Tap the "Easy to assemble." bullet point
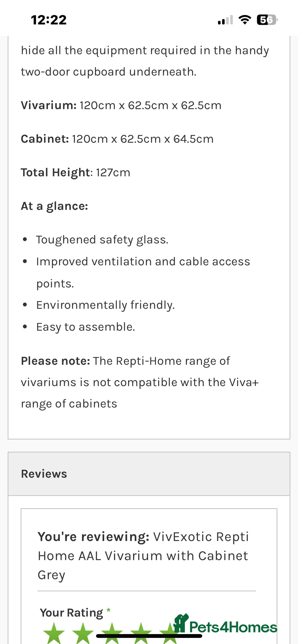The image size is (298, 644). coord(86,327)
